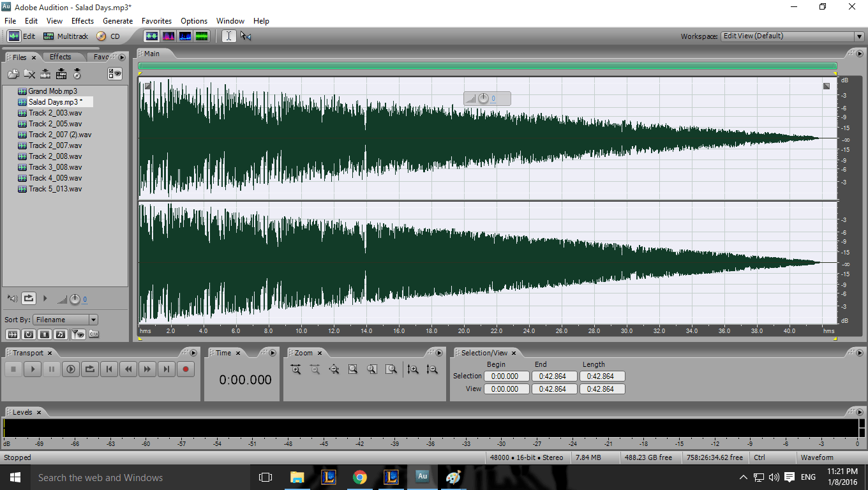Click Zoom In Vertically icon
Image resolution: width=868 pixels, height=490 pixels.
coord(413,369)
